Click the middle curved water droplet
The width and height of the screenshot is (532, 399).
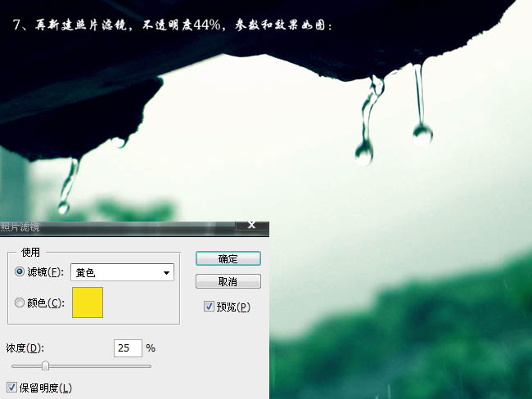(x=364, y=150)
